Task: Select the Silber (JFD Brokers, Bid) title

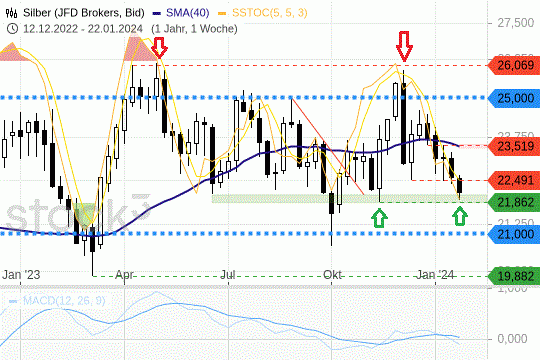Action: [x=84, y=13]
